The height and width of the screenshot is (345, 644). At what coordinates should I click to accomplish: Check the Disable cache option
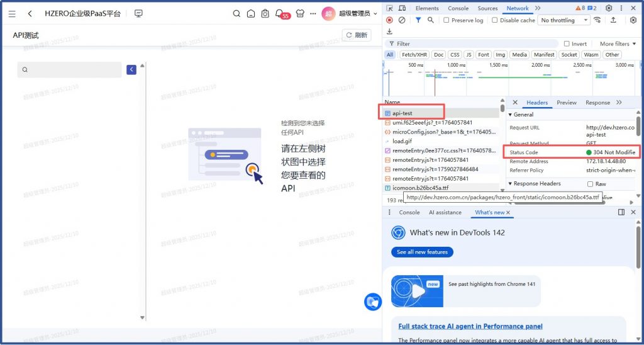(x=494, y=20)
